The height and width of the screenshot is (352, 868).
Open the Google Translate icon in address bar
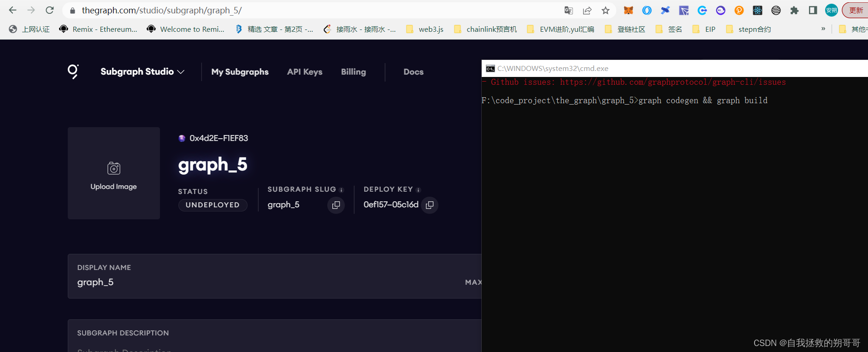point(569,10)
